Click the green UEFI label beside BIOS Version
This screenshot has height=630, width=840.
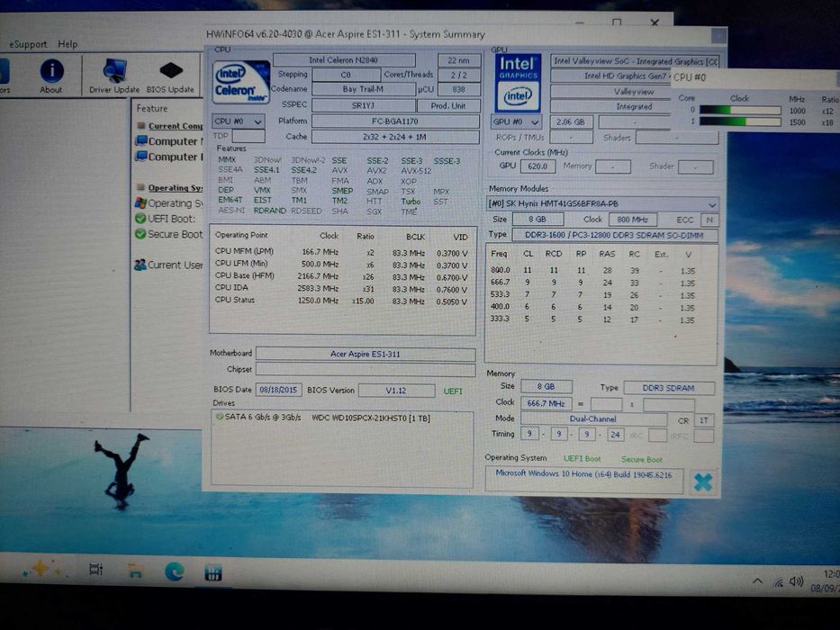coord(453,391)
